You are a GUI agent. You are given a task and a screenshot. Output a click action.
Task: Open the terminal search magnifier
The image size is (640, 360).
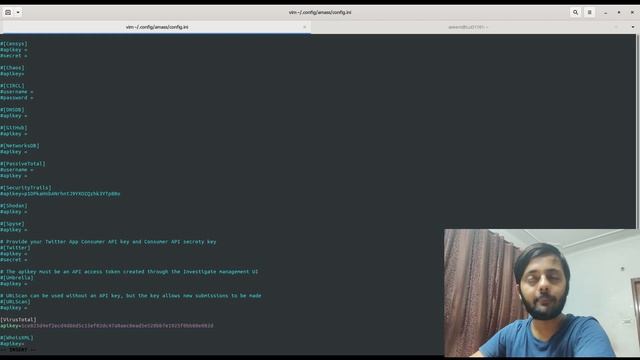tap(576, 12)
